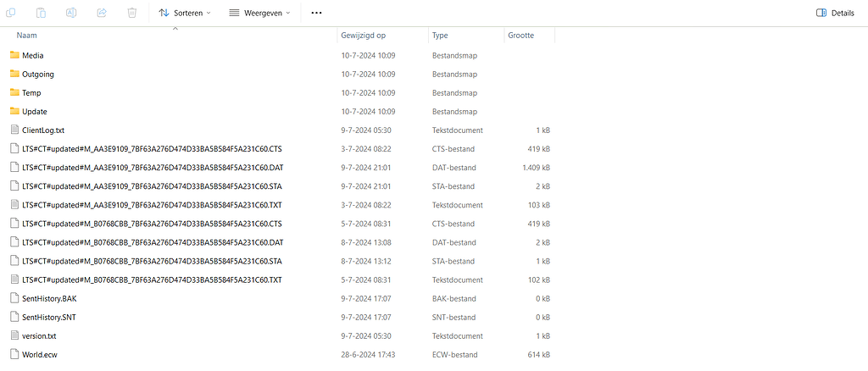The width and height of the screenshot is (868, 371).
Task: Select the Media folder icon
Action: (x=15, y=55)
